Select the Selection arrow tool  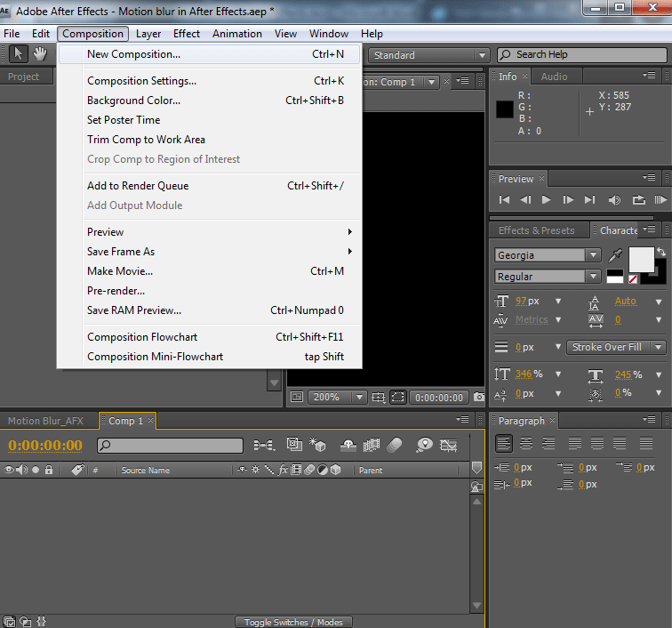[x=18, y=54]
